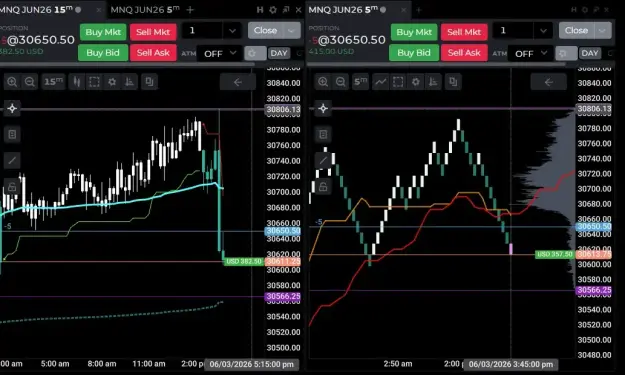Viewport: 625px width, 375px height.
Task: Expand Close options arrow in left order panel
Action: pos(292,31)
